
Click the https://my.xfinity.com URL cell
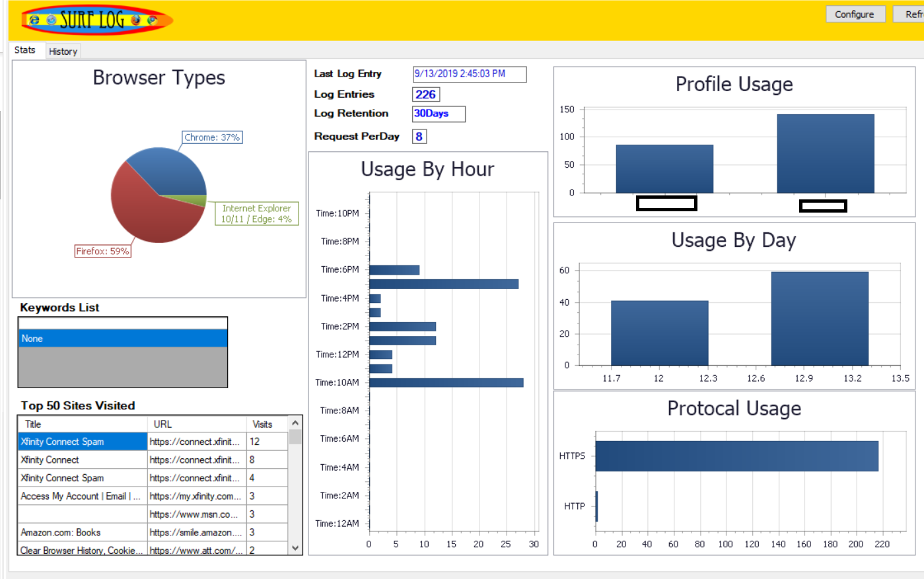(x=197, y=496)
